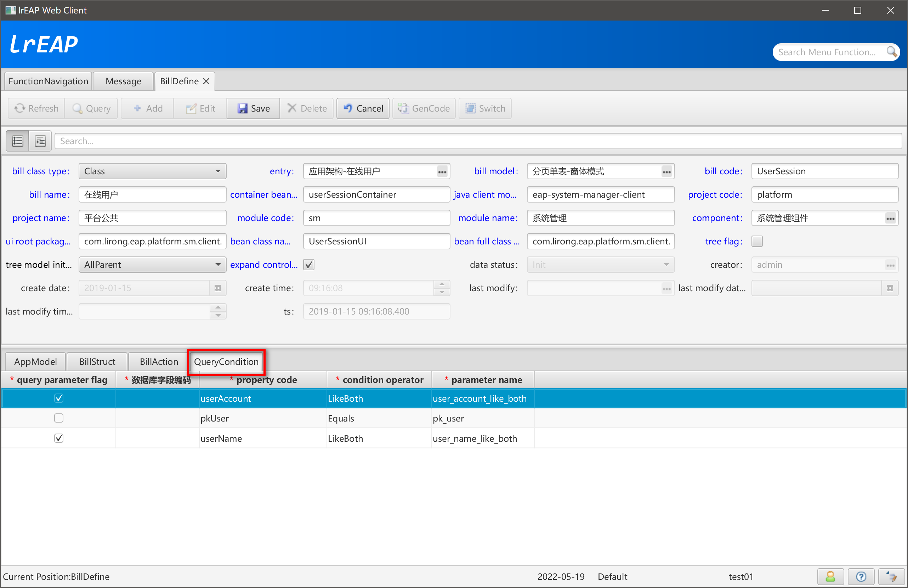
Task: Click the Switch toolbar button
Action: click(485, 108)
